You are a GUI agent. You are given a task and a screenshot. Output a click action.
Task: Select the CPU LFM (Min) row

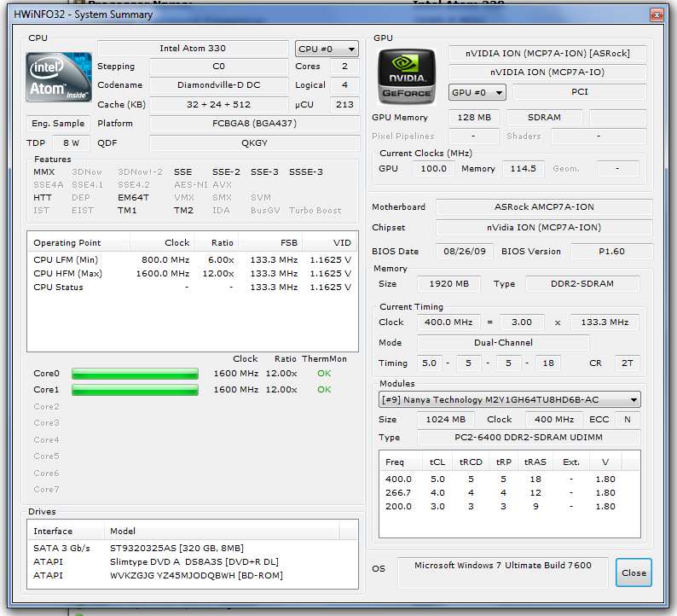[192, 260]
